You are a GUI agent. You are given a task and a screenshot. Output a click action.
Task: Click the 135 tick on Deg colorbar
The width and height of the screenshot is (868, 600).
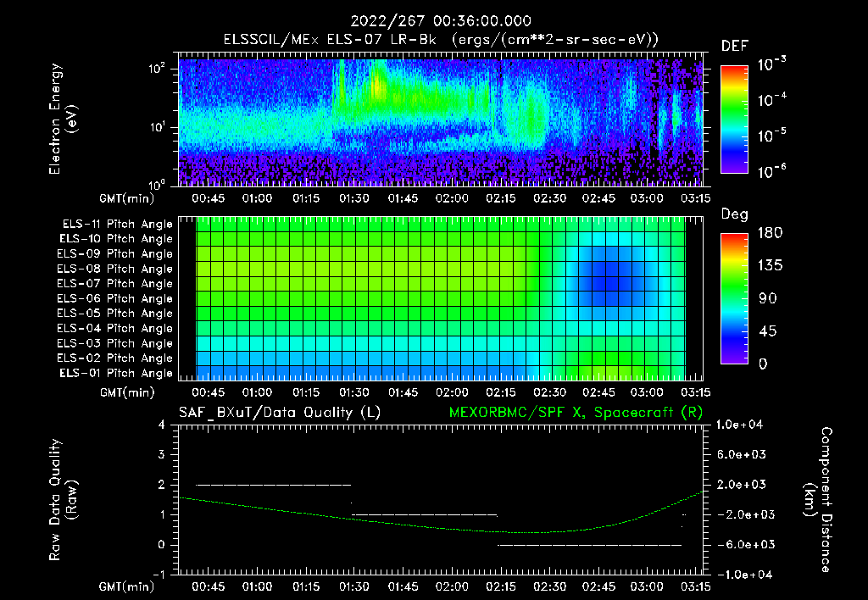(770, 265)
